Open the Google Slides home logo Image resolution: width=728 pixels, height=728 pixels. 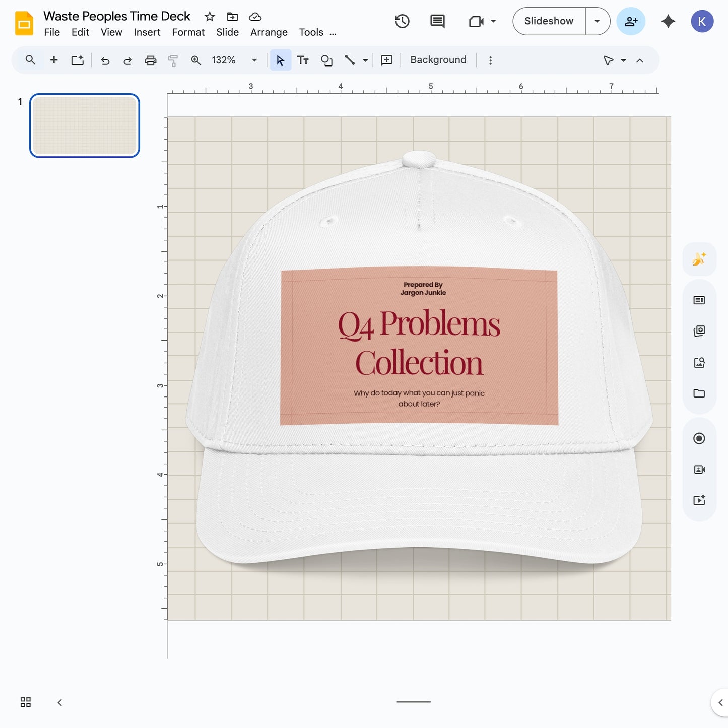pyautogui.click(x=24, y=23)
